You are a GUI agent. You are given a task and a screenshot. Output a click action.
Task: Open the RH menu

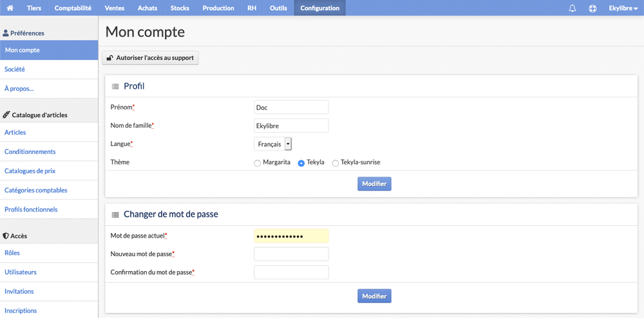[x=252, y=8]
